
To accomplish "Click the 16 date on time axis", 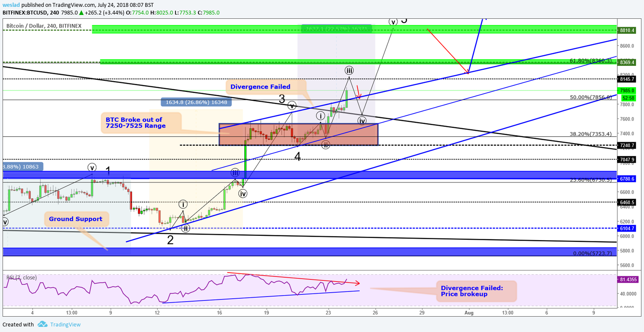I will pyautogui.click(x=220, y=313).
